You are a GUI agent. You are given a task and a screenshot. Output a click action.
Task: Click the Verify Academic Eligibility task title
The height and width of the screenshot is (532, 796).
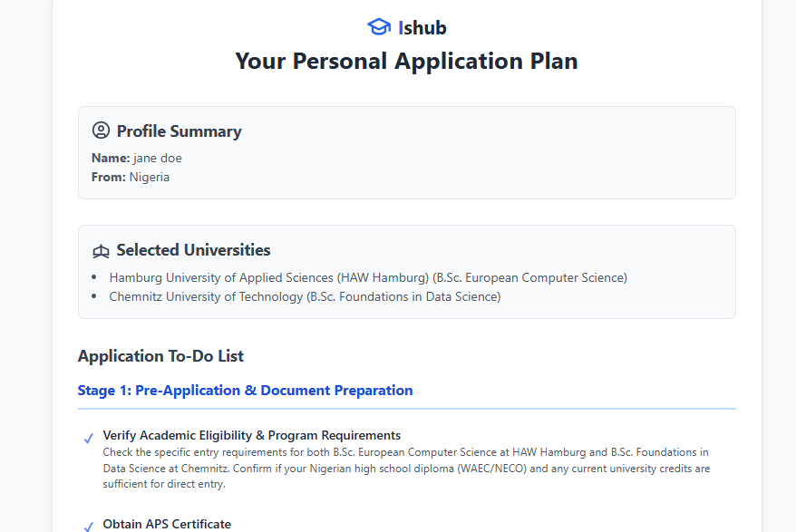251,435
